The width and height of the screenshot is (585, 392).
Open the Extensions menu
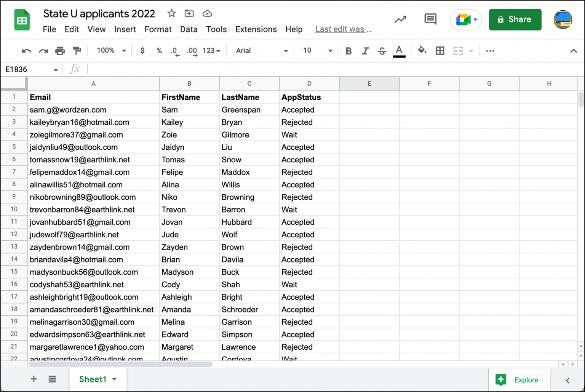point(256,29)
